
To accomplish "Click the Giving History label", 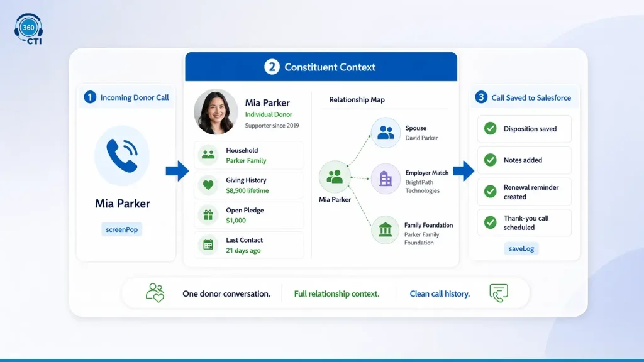I will pyautogui.click(x=246, y=180).
